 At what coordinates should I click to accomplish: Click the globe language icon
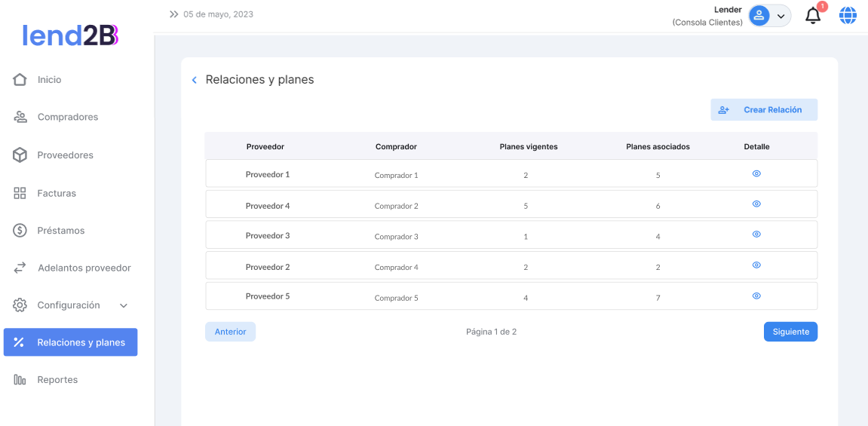click(848, 15)
